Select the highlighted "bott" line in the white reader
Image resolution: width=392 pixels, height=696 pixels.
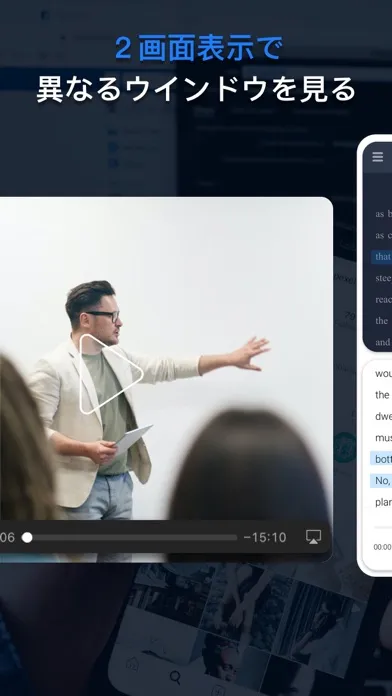(x=381, y=459)
